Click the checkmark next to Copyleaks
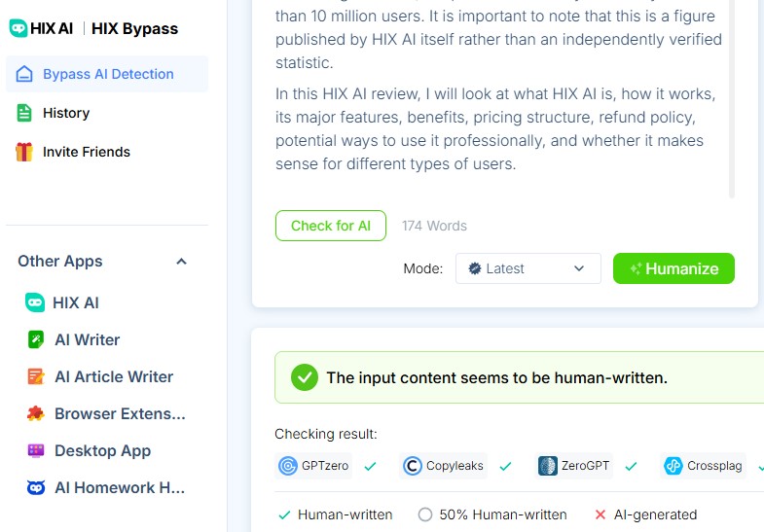The width and height of the screenshot is (764, 532). click(x=505, y=466)
